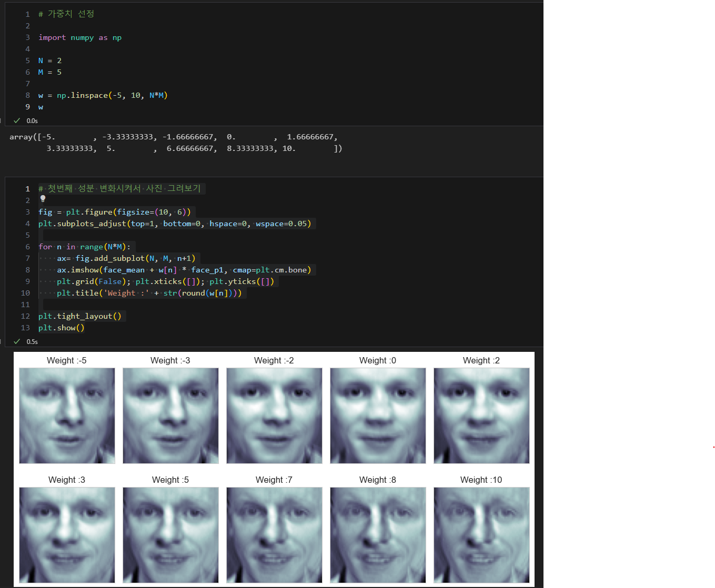Click the 'for n in range(N*M):' line

coord(84,247)
